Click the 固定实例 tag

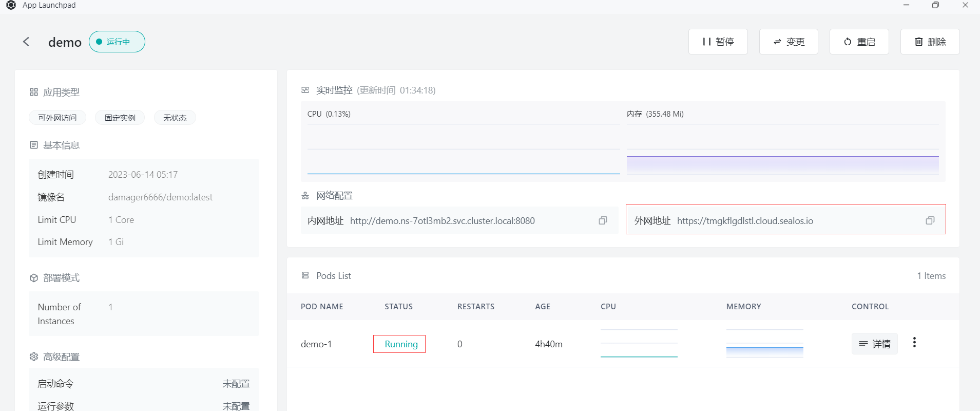[x=120, y=118]
